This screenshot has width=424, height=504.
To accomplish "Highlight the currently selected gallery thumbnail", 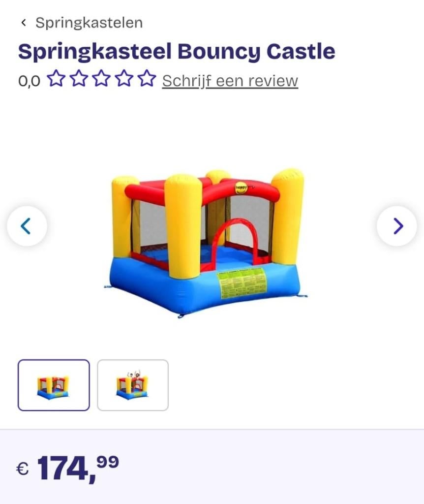I will point(53,385).
